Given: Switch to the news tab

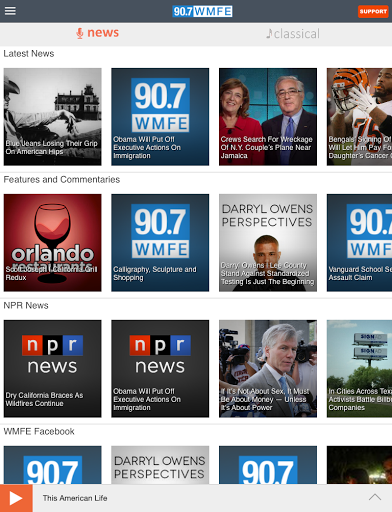Looking at the screenshot, I should pos(97,33).
